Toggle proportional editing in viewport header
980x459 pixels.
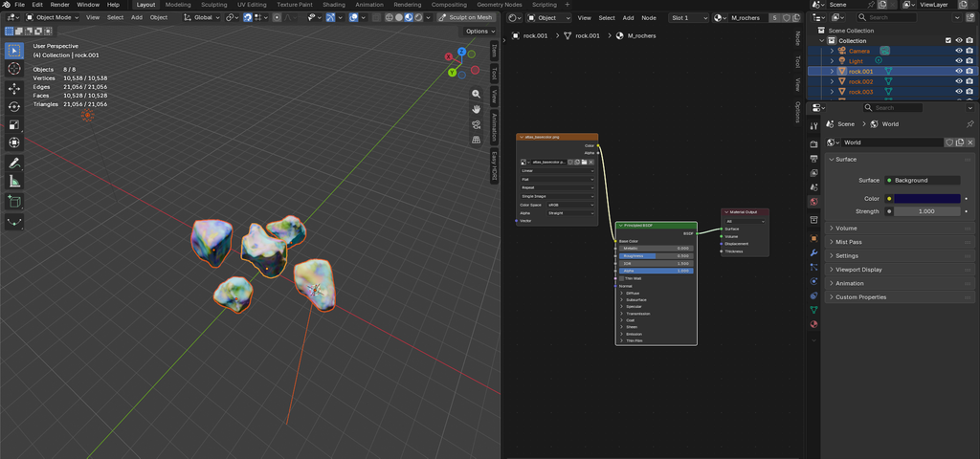[277, 17]
